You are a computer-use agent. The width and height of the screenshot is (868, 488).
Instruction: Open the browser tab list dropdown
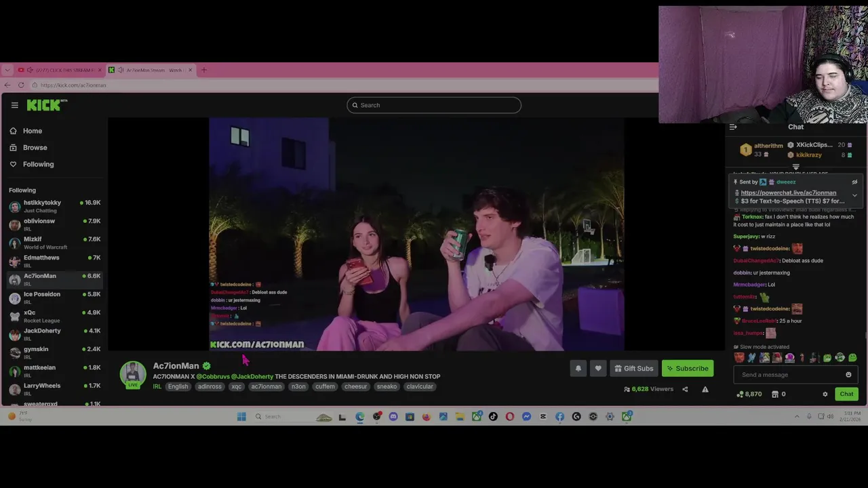click(7, 70)
